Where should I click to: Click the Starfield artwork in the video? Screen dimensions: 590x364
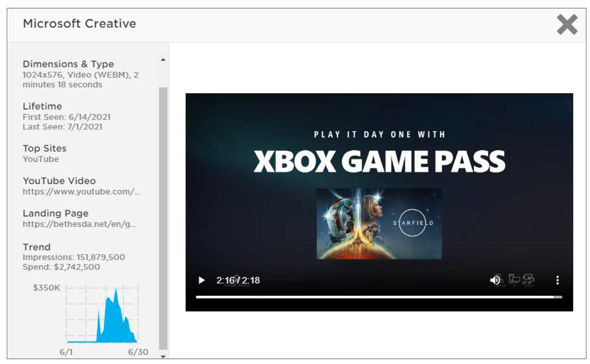tap(379, 224)
